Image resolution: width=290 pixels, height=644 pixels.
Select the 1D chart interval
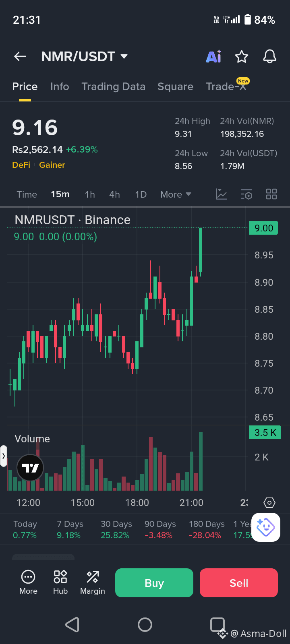point(141,194)
